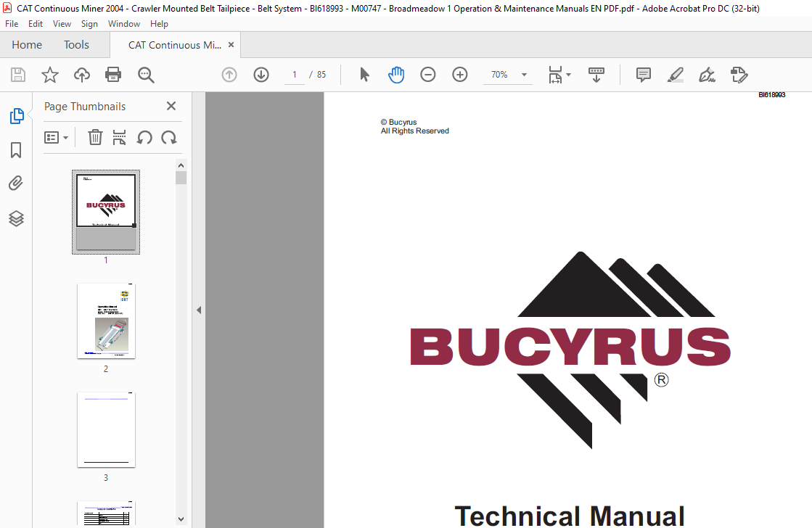The width and height of the screenshot is (812, 528).
Task: Rotate page clockwise
Action: [169, 138]
